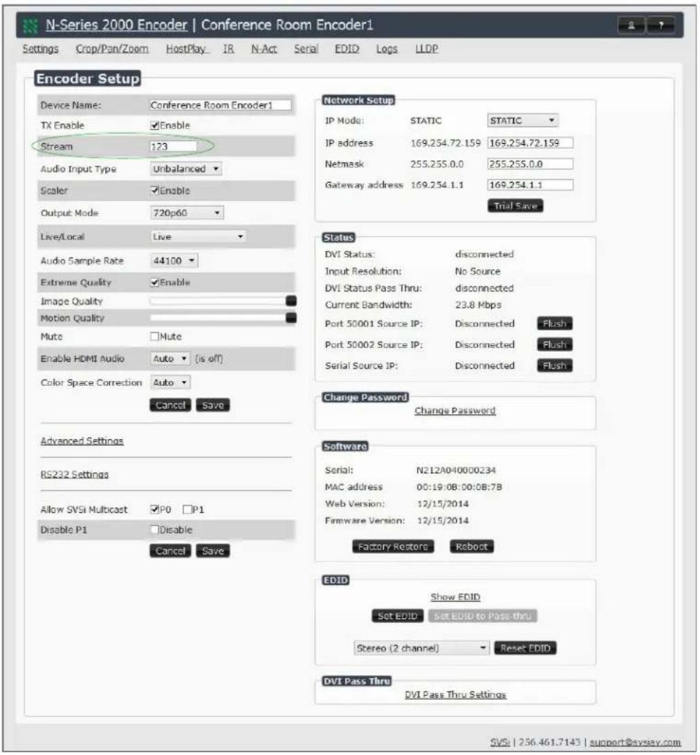Image resolution: width=700 pixels, height=755 pixels.
Task: Click the Image Quality slider handle
Action: point(291,301)
